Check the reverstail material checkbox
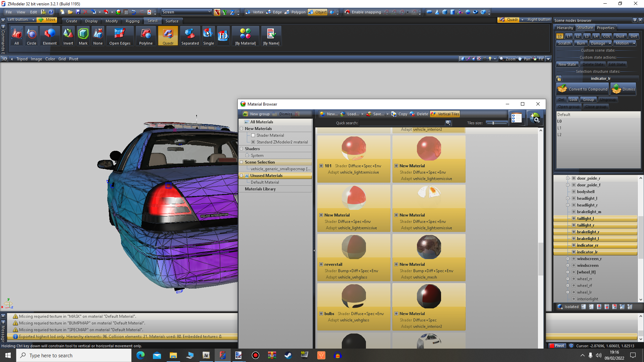This screenshot has width=644, height=362. point(321,264)
